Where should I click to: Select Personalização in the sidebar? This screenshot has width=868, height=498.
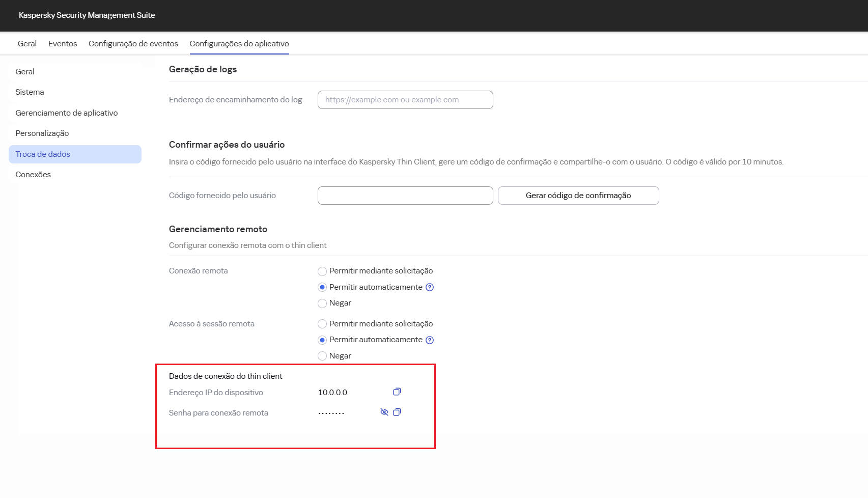click(42, 133)
